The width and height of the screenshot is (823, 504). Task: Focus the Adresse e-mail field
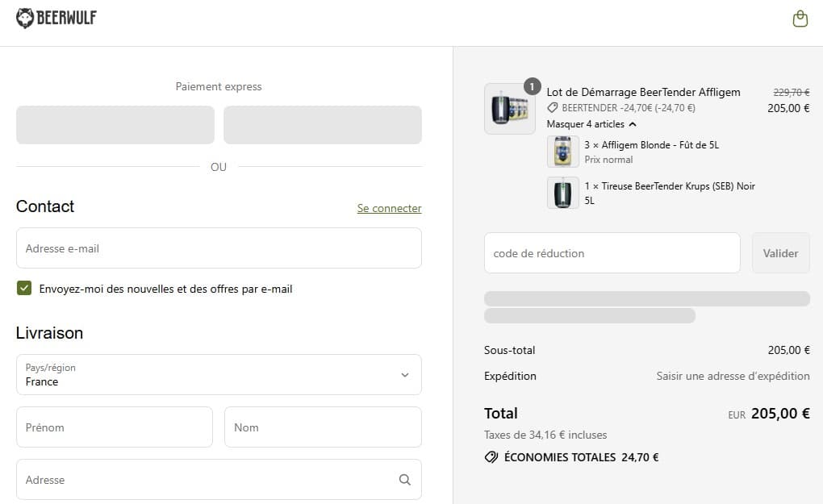coord(219,248)
